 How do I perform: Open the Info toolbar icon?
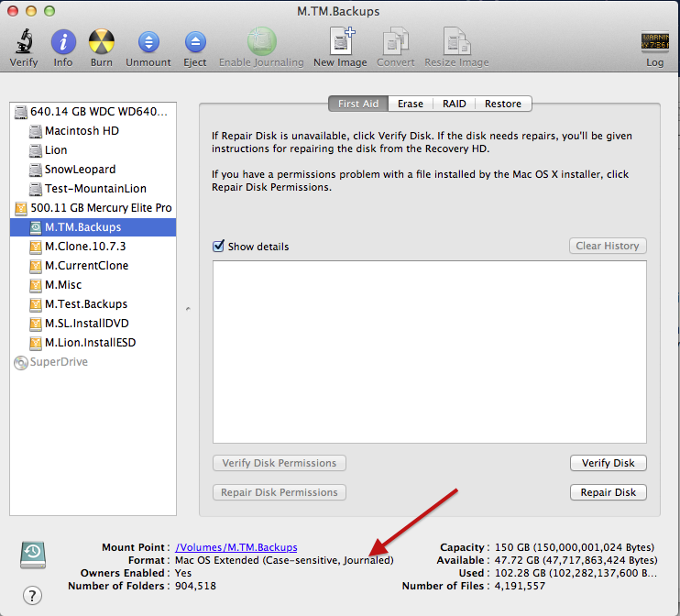(63, 42)
